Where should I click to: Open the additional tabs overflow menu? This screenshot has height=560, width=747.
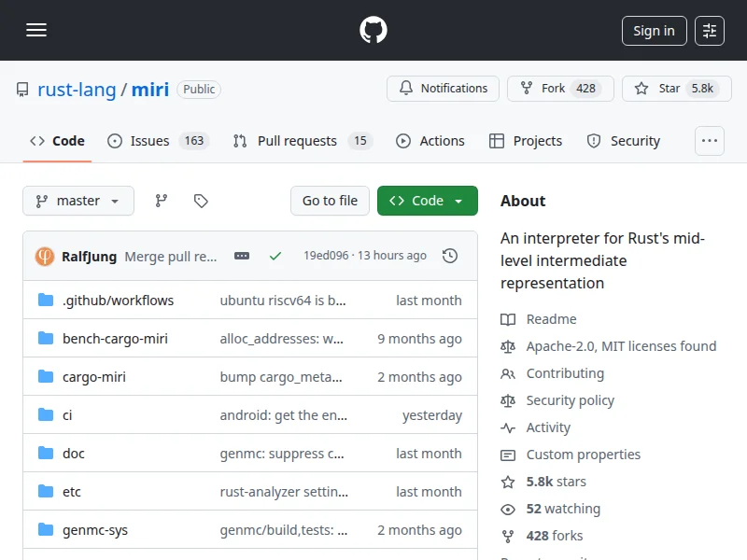click(710, 141)
